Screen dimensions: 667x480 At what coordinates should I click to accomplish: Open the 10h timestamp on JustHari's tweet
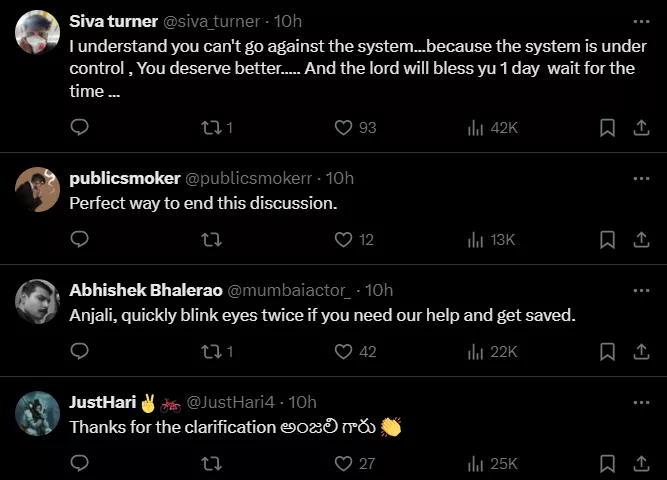pyautogui.click(x=302, y=402)
